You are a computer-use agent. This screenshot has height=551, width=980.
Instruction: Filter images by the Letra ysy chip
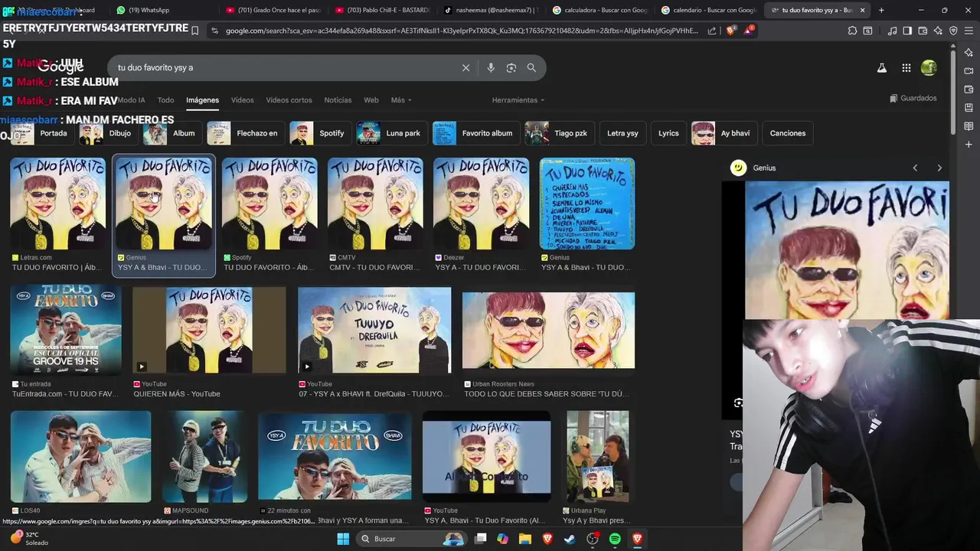tap(622, 133)
